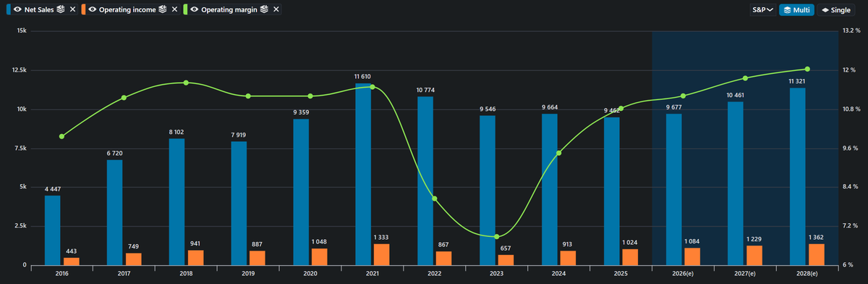The width and height of the screenshot is (868, 284).
Task: Click the 13.2 % right axis label
Action: (x=851, y=31)
